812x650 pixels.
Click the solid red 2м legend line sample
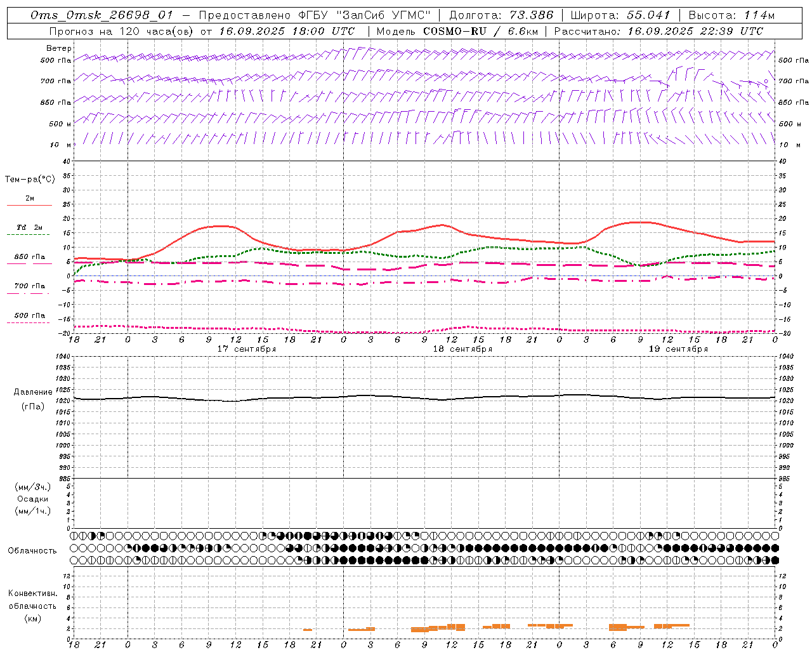pos(29,205)
